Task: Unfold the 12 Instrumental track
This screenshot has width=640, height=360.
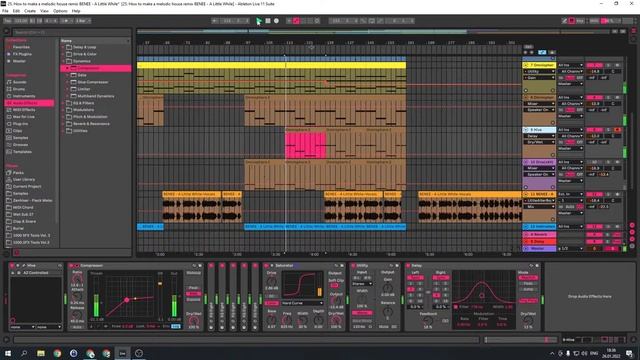Action: 526,227
